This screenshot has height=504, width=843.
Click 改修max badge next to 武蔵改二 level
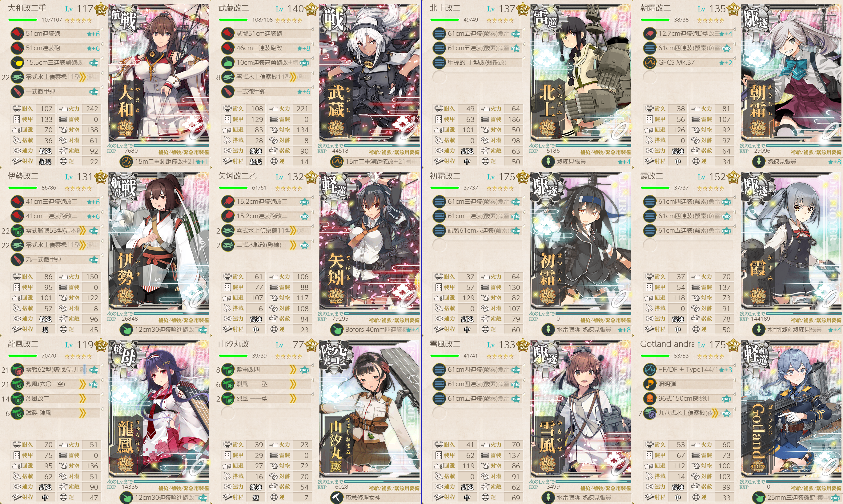pos(311,9)
